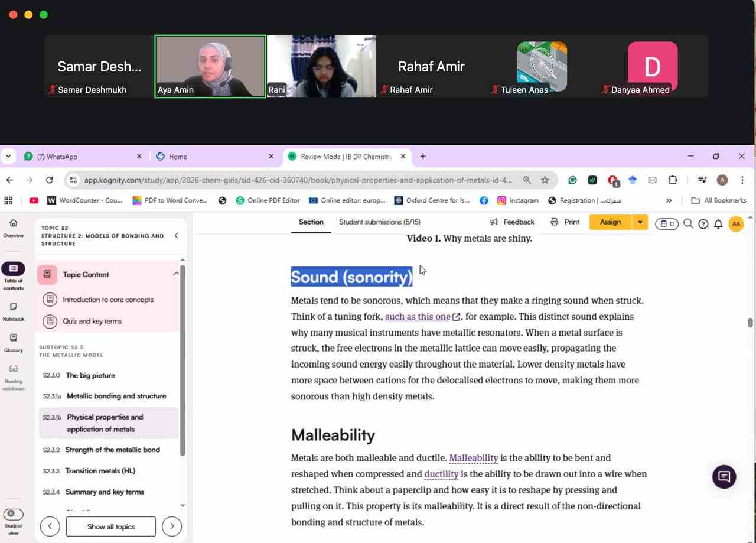Open the chat support bubble icon

point(724,477)
